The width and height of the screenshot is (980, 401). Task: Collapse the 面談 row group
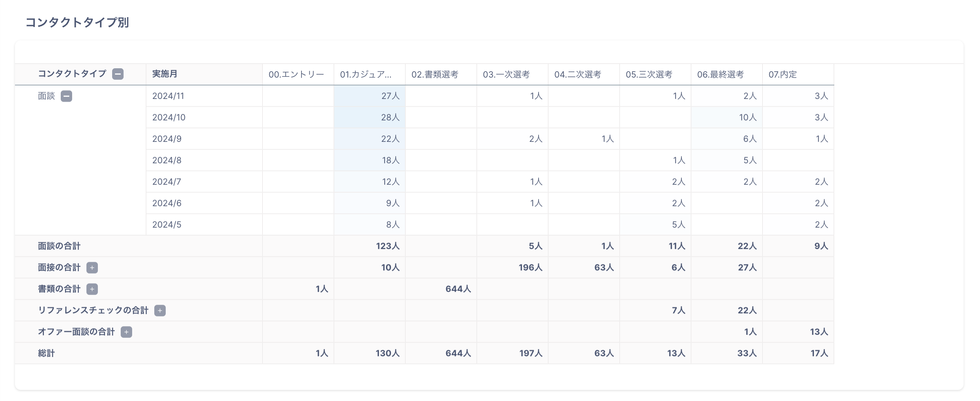click(x=66, y=96)
